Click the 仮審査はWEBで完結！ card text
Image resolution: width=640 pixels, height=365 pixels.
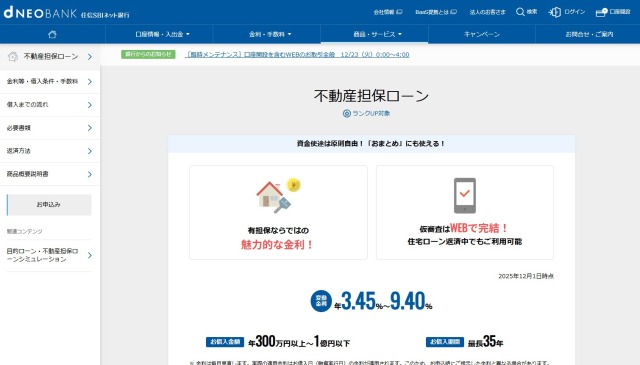click(464, 228)
